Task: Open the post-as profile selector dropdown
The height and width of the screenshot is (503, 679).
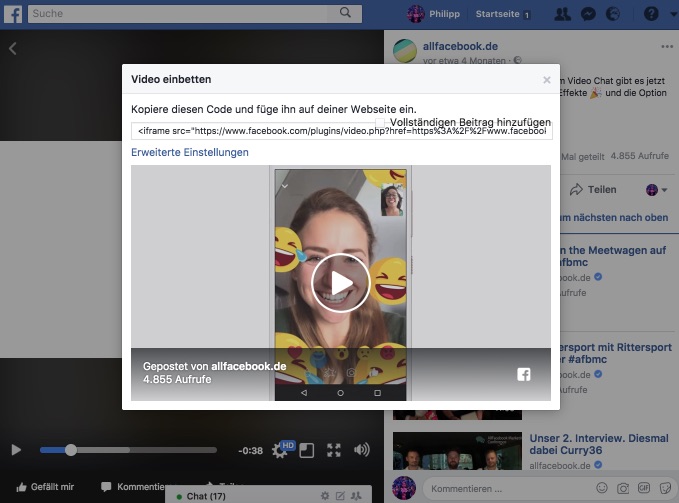Action: [656, 190]
